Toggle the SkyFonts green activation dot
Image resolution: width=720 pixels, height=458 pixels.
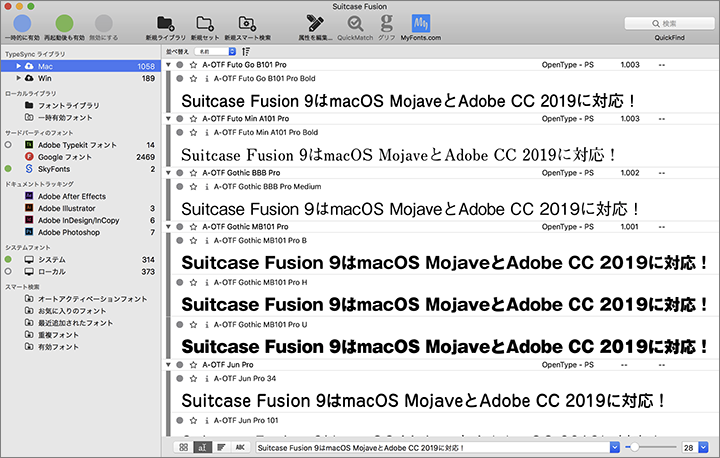8,169
